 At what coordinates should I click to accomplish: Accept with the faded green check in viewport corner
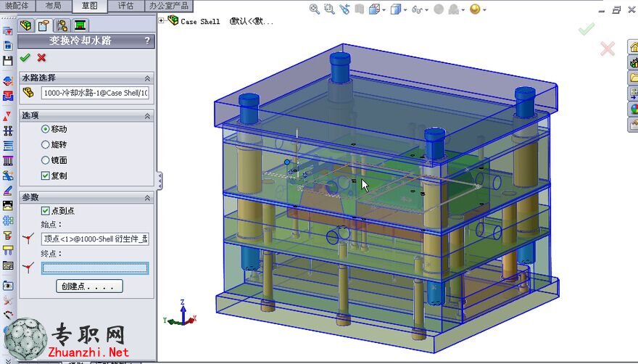click(x=587, y=29)
